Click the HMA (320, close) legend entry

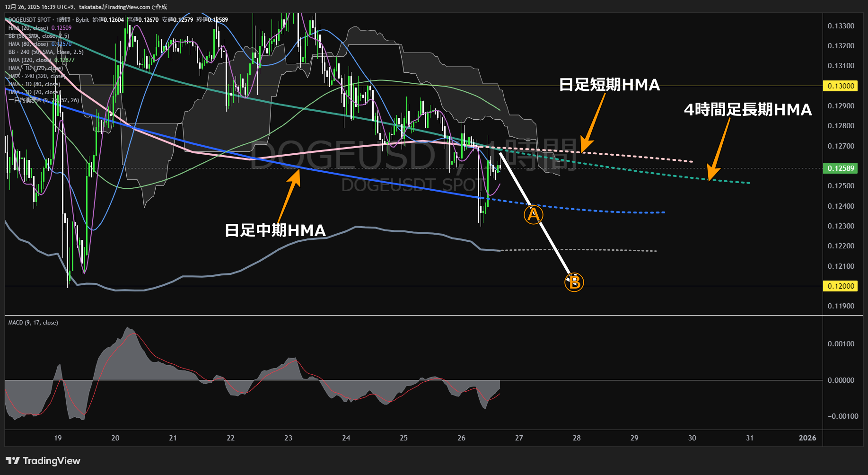pos(30,60)
